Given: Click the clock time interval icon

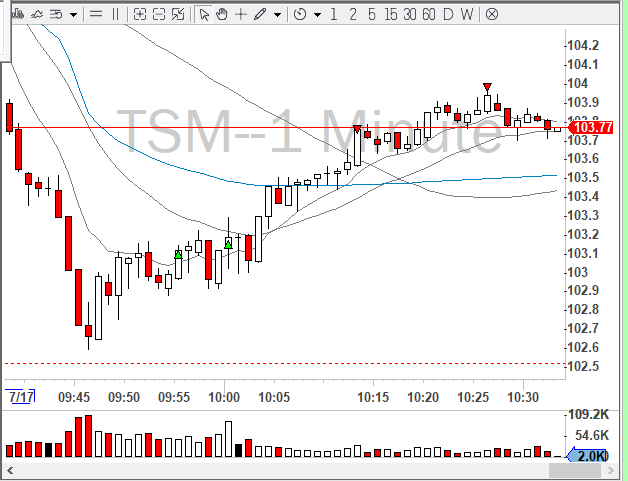Looking at the screenshot, I should tap(300, 15).
